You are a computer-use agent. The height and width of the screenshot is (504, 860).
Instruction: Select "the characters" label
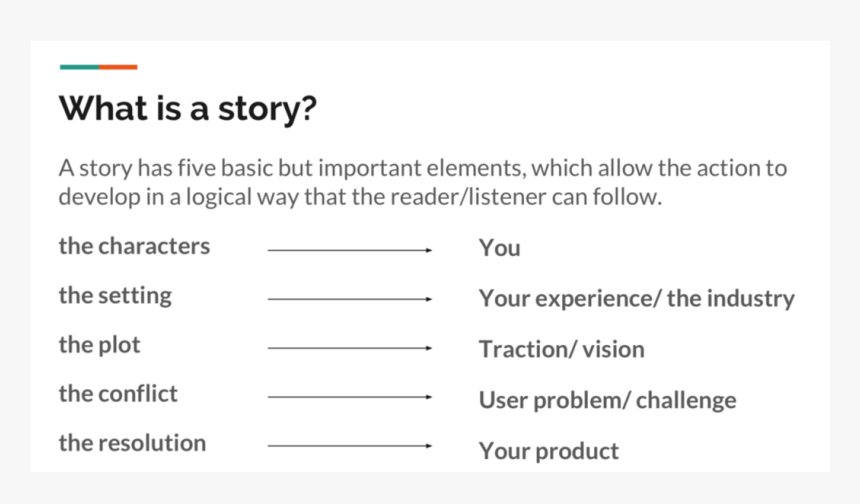point(134,246)
